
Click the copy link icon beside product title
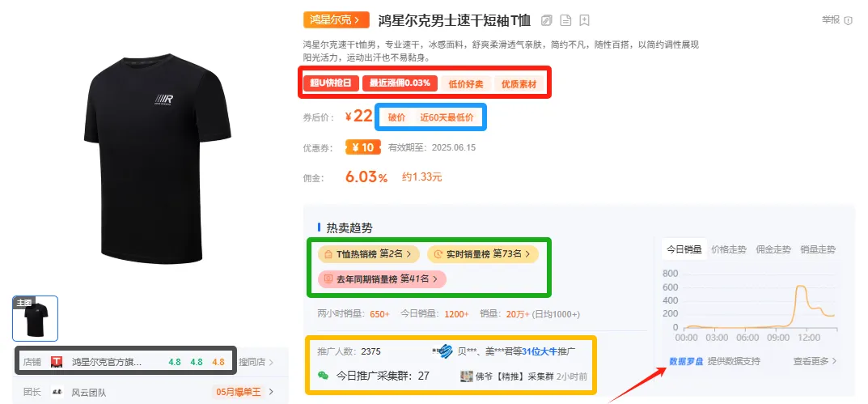coord(546,20)
